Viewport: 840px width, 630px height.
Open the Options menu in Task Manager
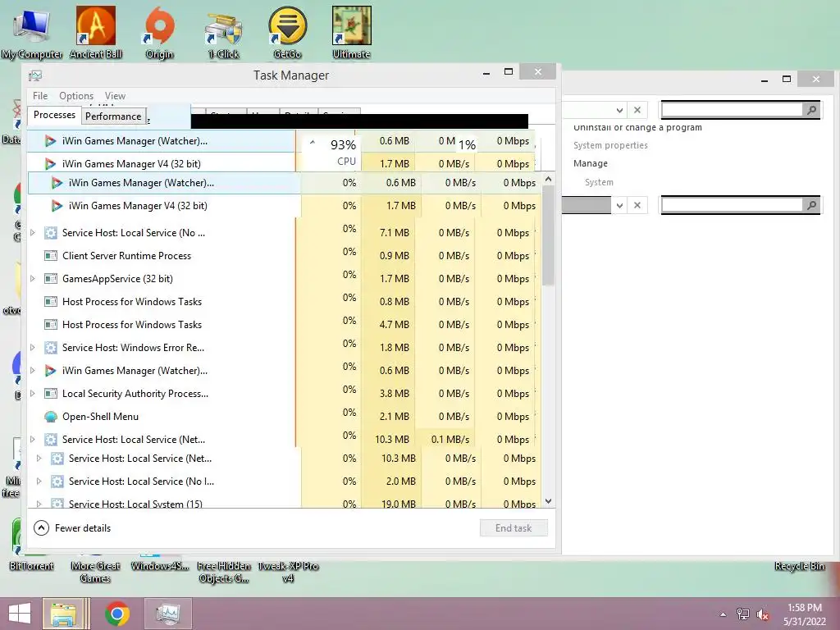[76, 96]
